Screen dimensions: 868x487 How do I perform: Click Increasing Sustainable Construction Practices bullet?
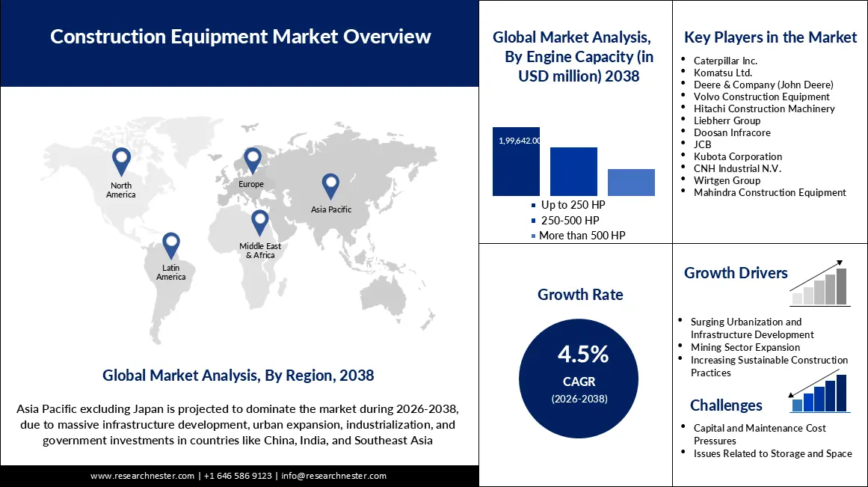[769, 367]
